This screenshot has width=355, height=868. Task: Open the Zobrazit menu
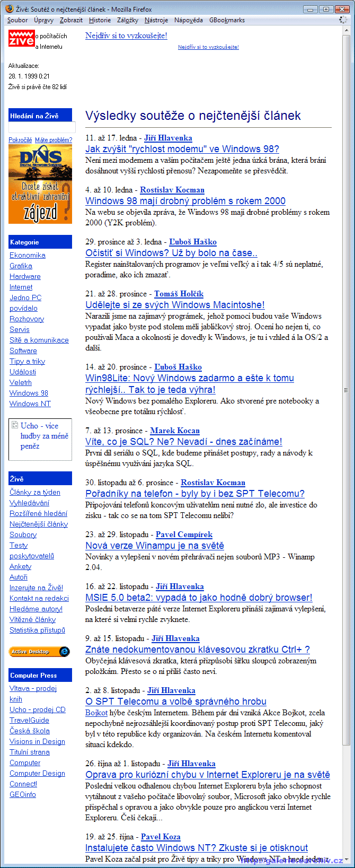(x=71, y=20)
